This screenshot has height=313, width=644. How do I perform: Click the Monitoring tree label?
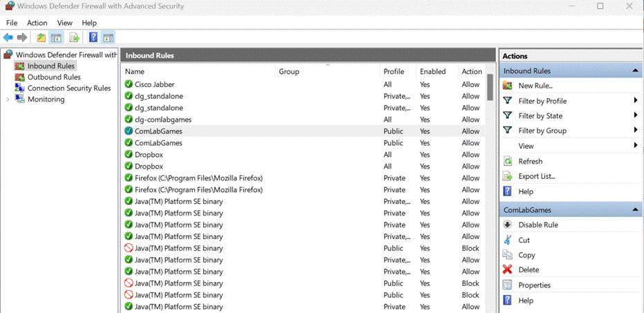(46, 99)
